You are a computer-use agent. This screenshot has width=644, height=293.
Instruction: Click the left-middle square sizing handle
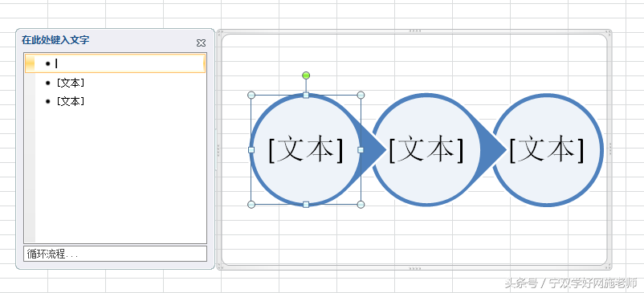tap(251, 150)
